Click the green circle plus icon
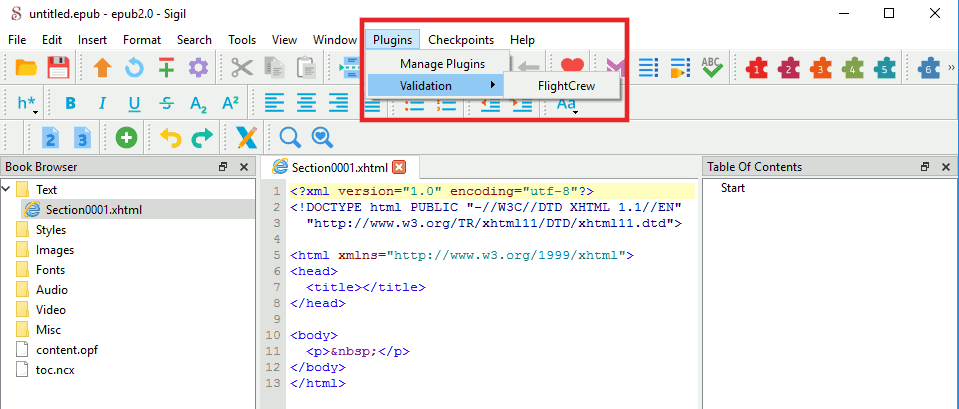Screen dimensions: 959x409 click(x=127, y=138)
